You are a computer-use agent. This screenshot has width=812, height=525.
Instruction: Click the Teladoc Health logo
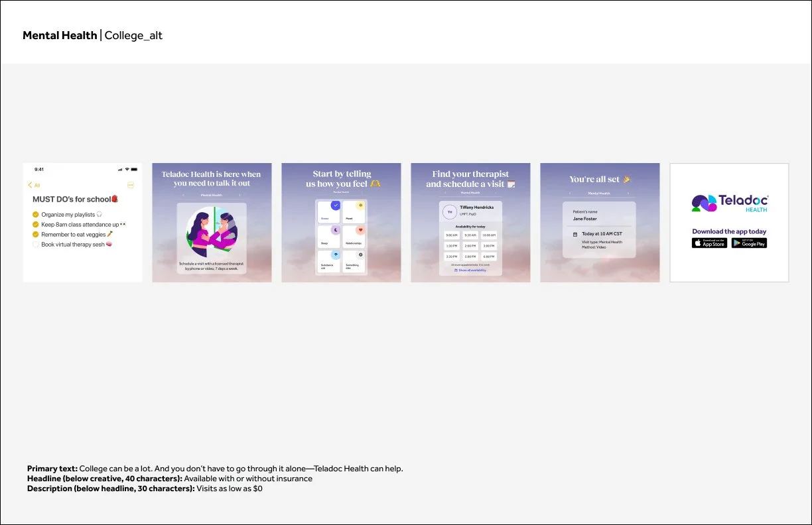730,204
